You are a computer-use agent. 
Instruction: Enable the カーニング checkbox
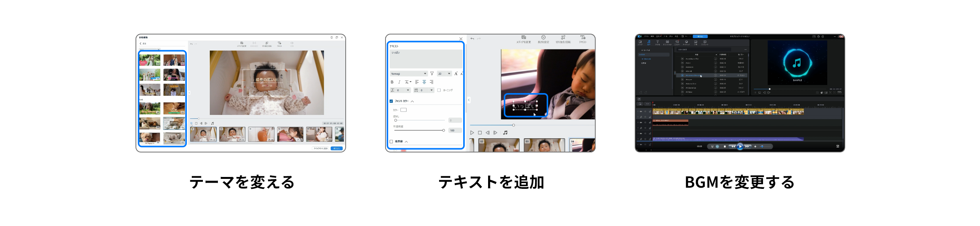(439, 90)
